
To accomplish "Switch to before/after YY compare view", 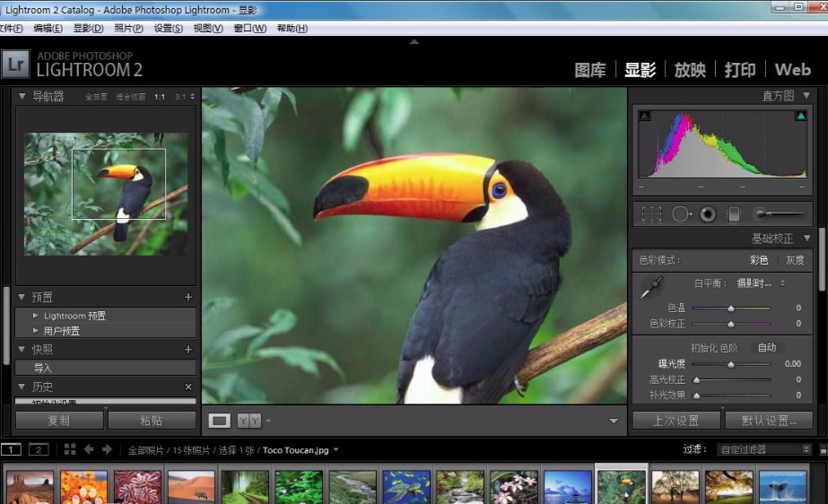I will click(248, 421).
